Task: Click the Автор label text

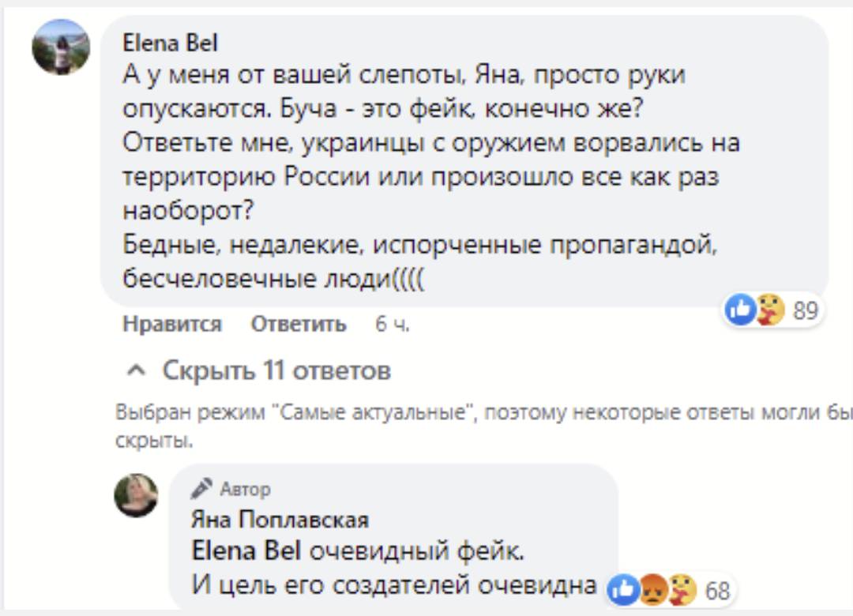Action: point(245,490)
